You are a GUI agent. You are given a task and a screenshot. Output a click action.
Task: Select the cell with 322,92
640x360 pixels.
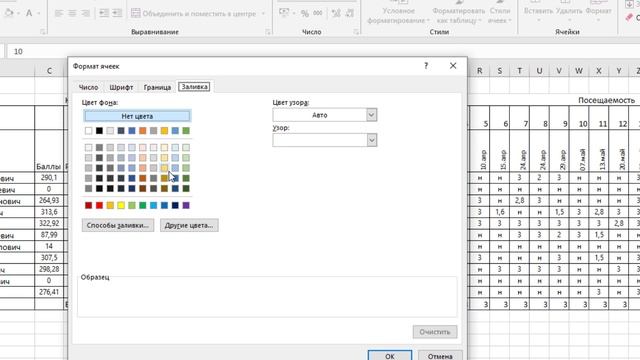coord(49,223)
